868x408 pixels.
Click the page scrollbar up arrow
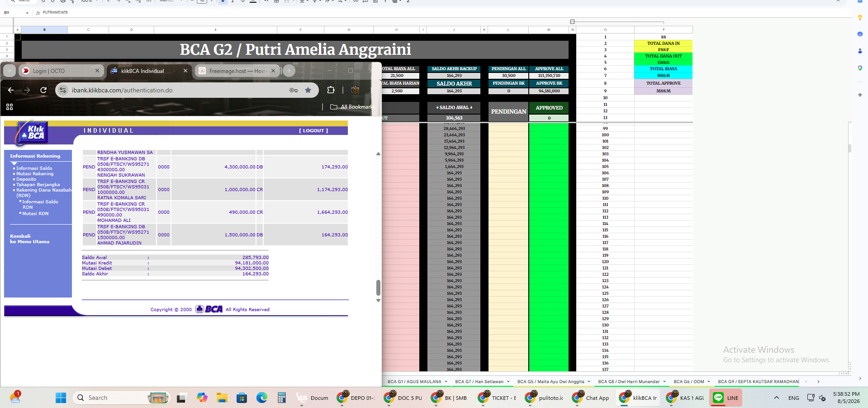click(378, 154)
